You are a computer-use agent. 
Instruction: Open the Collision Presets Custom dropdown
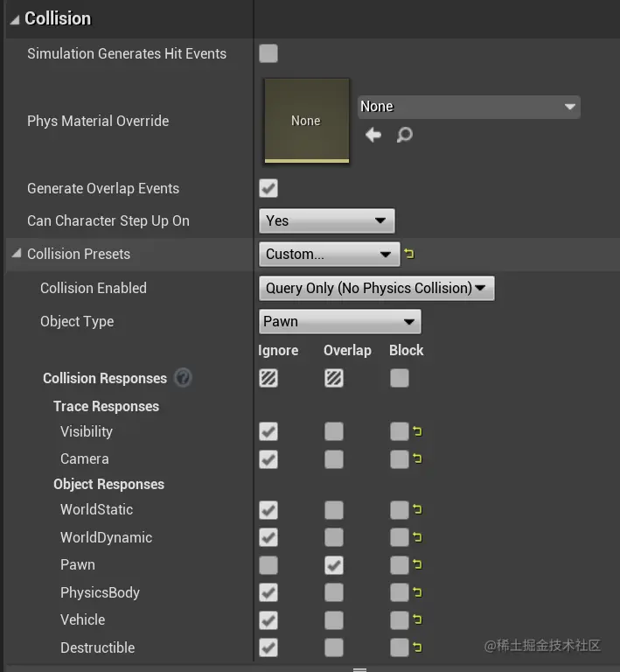point(329,255)
